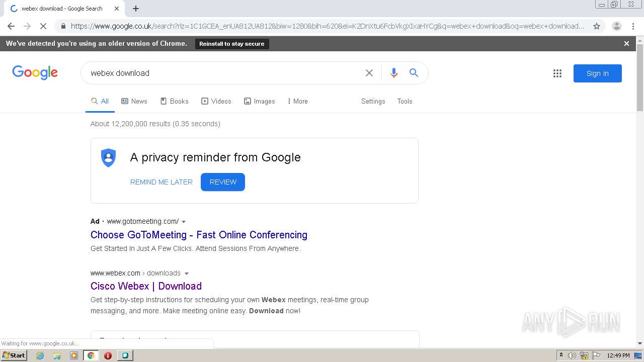This screenshot has height=362, width=644.
Task: Expand gotomeeting ad dropdown arrow
Action: [x=184, y=222]
